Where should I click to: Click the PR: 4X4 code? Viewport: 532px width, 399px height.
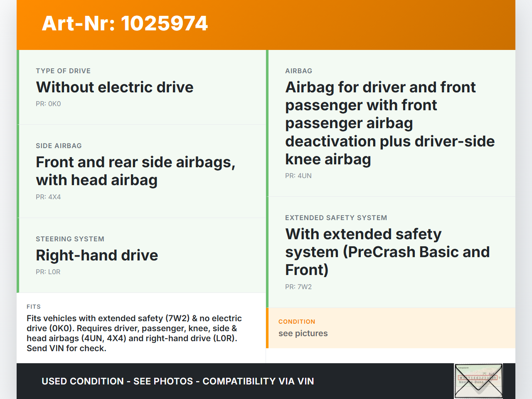click(48, 197)
